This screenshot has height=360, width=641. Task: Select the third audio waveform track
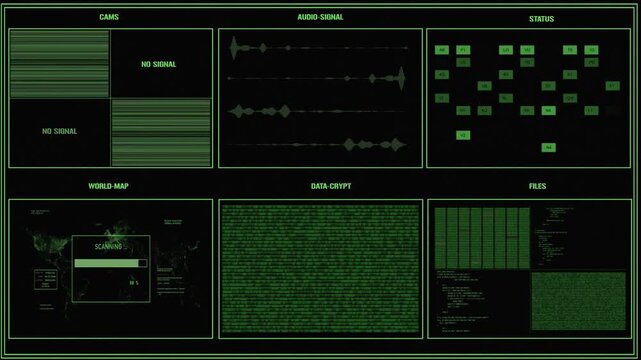pos(317,111)
